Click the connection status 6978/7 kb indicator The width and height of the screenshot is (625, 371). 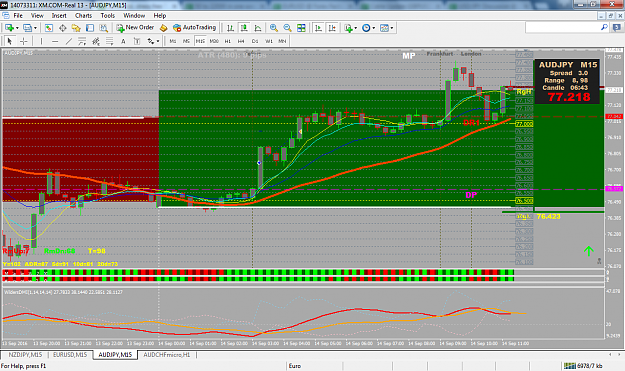583,366
